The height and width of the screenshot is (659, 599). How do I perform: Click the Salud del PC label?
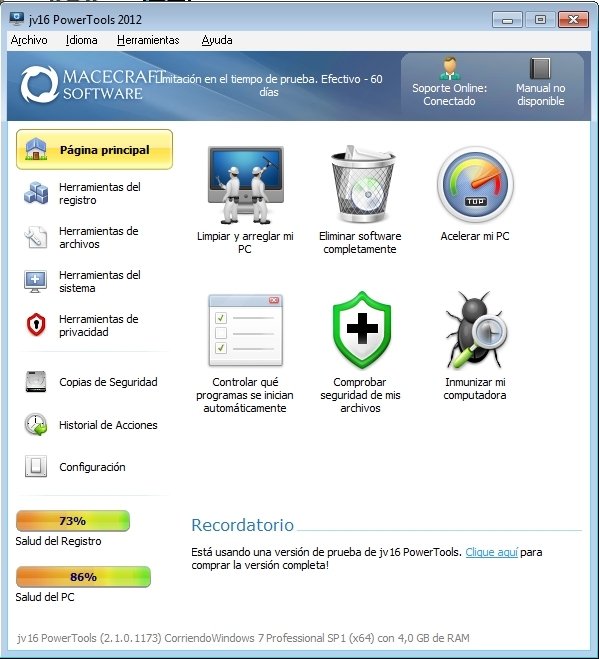(45, 597)
